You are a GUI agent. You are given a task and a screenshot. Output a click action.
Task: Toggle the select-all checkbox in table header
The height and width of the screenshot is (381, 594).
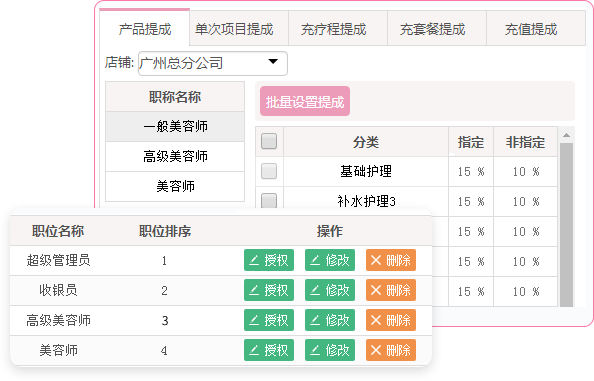tap(269, 141)
